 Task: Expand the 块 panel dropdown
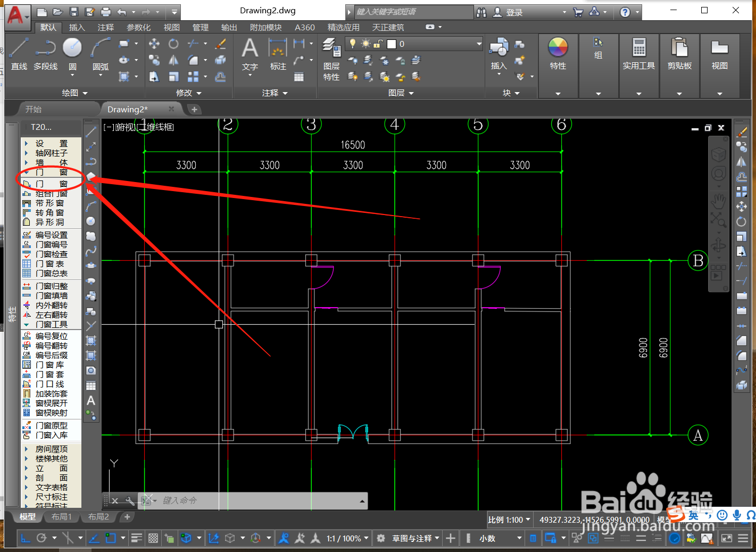coord(512,93)
